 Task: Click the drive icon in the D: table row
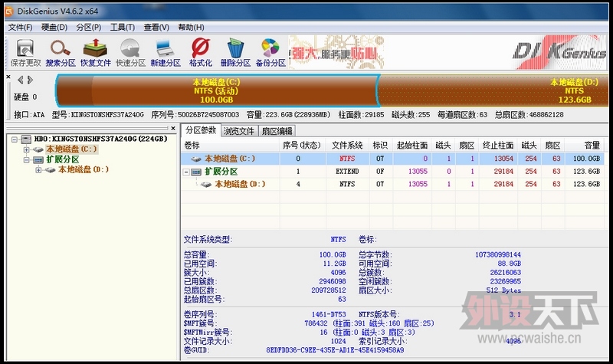click(x=206, y=184)
